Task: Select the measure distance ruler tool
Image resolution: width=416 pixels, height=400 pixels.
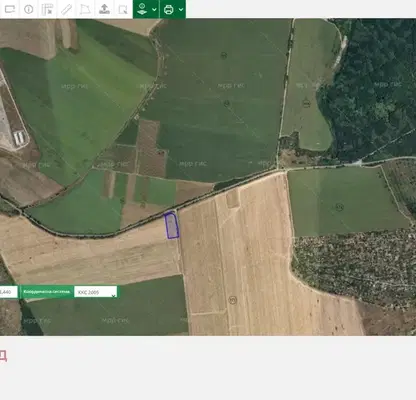Action: coord(66,9)
